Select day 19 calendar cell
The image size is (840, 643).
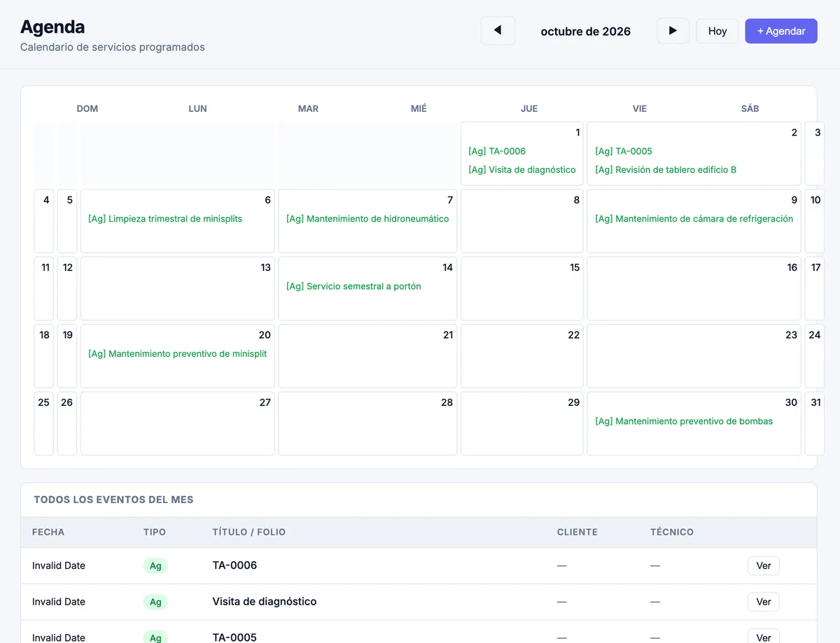tap(67, 356)
